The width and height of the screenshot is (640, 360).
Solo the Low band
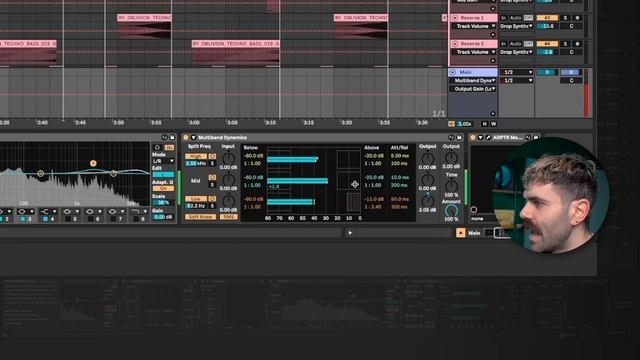(212, 206)
